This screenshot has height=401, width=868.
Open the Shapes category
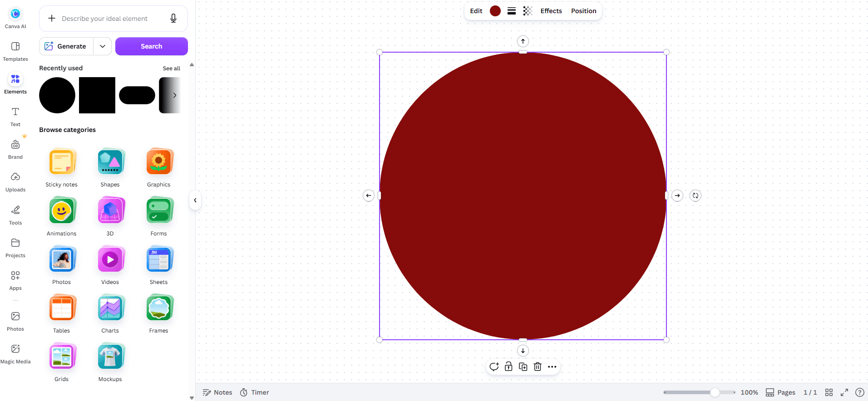(x=110, y=167)
